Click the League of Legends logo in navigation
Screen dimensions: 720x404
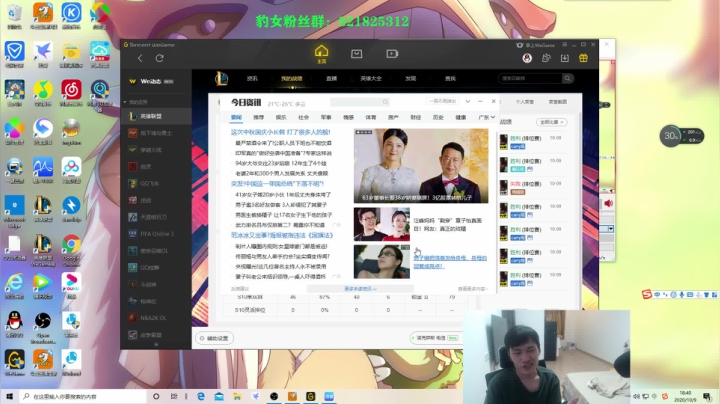[222, 79]
